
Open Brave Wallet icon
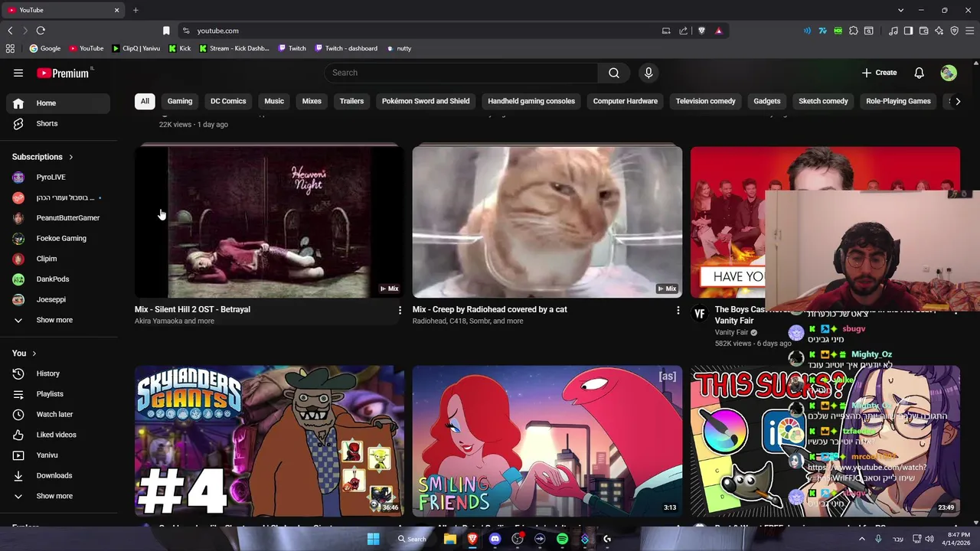(x=924, y=31)
